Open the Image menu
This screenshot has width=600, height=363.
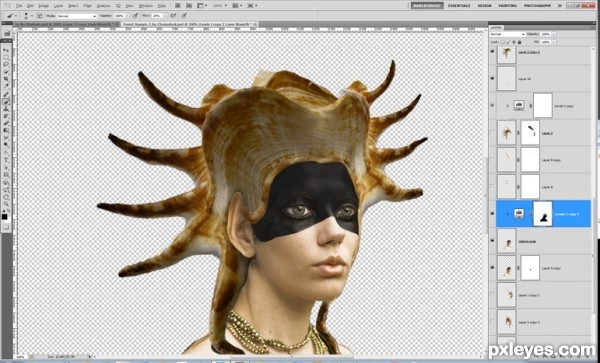(43, 6)
